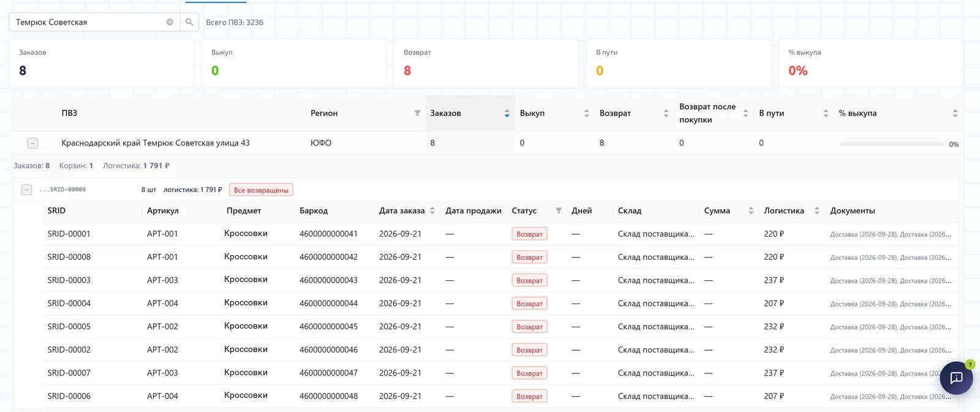Select the Выкуп summary card

coord(294,63)
